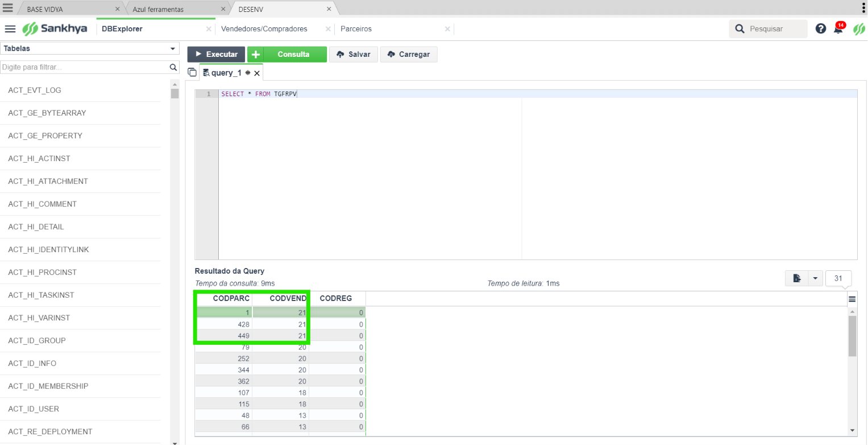Add a new Consulta
The image size is (868, 445).
pyautogui.click(x=287, y=54)
